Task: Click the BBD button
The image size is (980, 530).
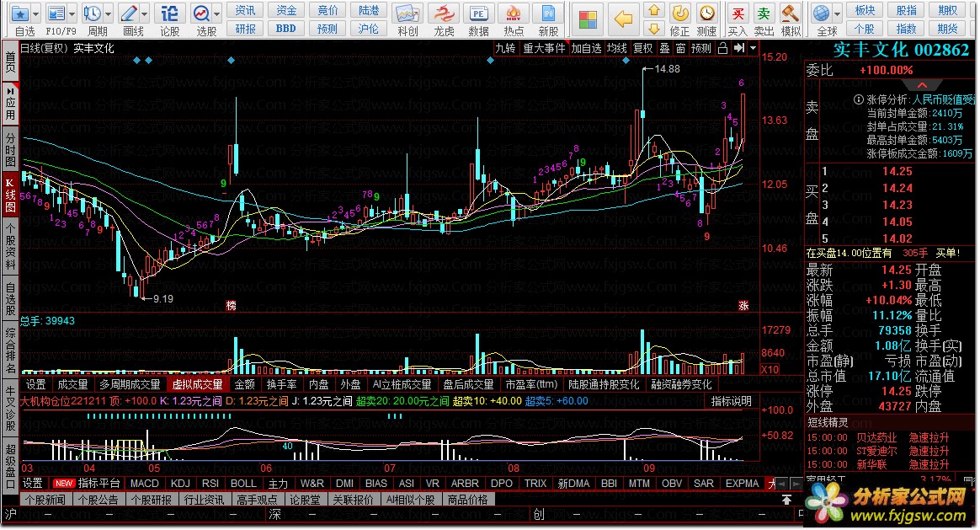Action: [285, 29]
